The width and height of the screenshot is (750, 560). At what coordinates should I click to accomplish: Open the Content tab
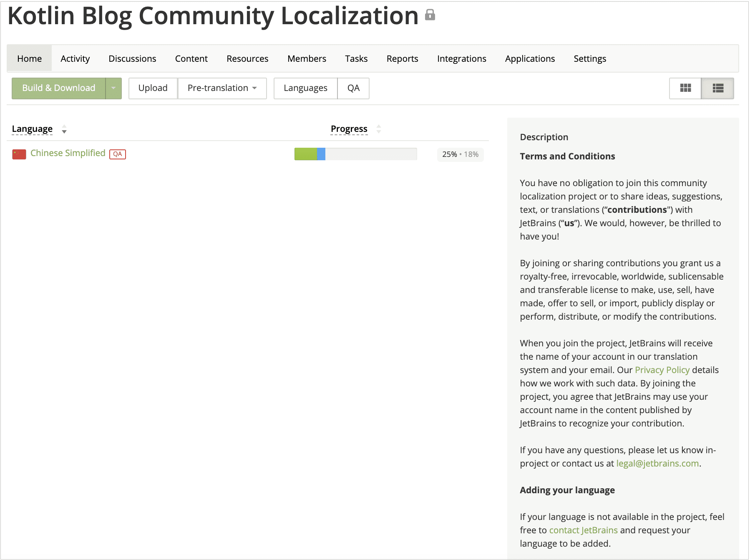tap(191, 58)
